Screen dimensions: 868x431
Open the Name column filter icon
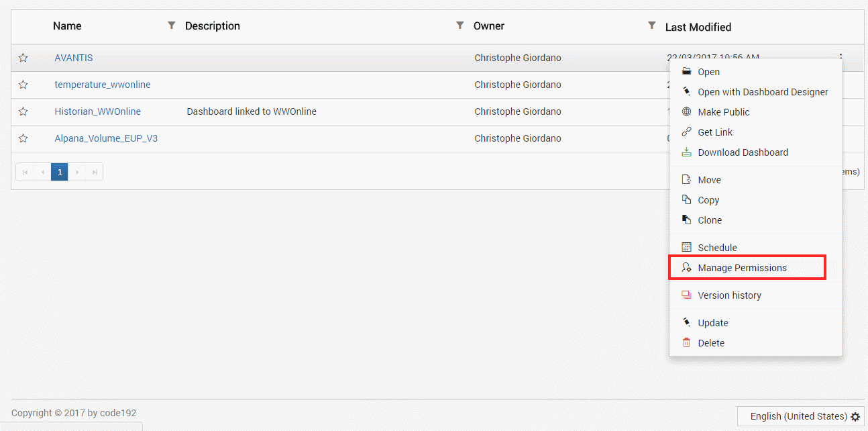(172, 26)
